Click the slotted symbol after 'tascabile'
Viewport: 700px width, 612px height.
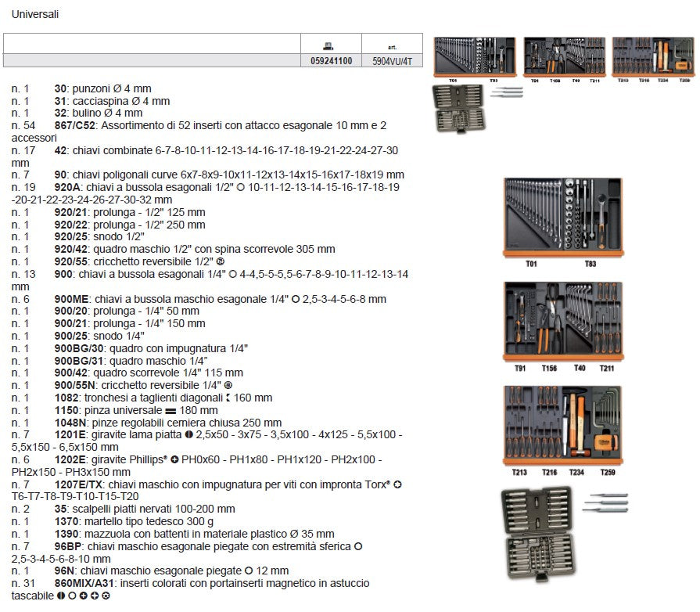(x=61, y=596)
